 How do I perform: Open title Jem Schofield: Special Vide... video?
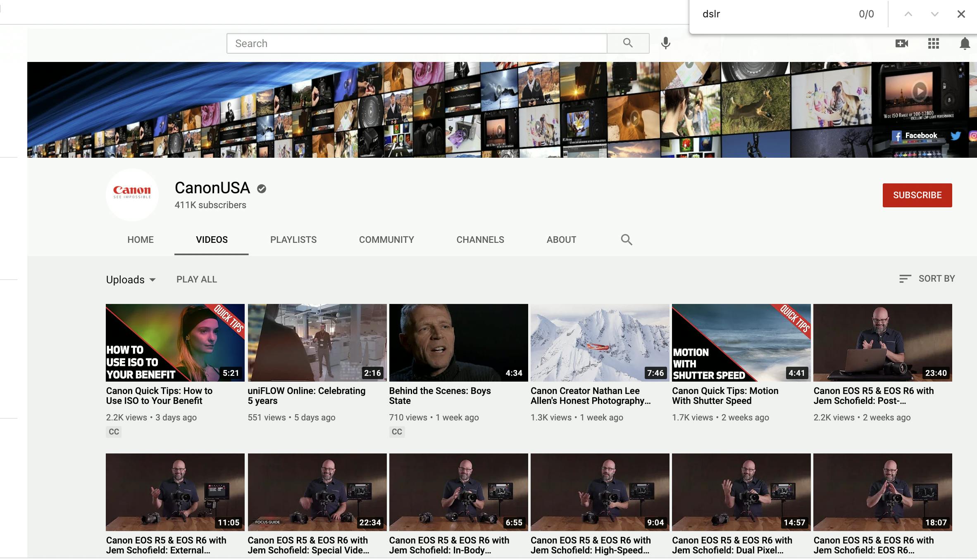point(308,545)
